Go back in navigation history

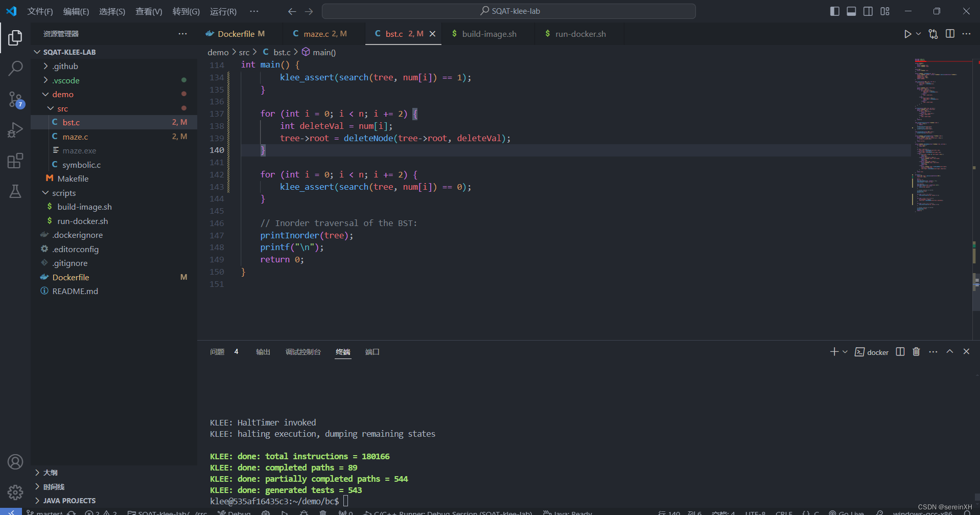(292, 11)
